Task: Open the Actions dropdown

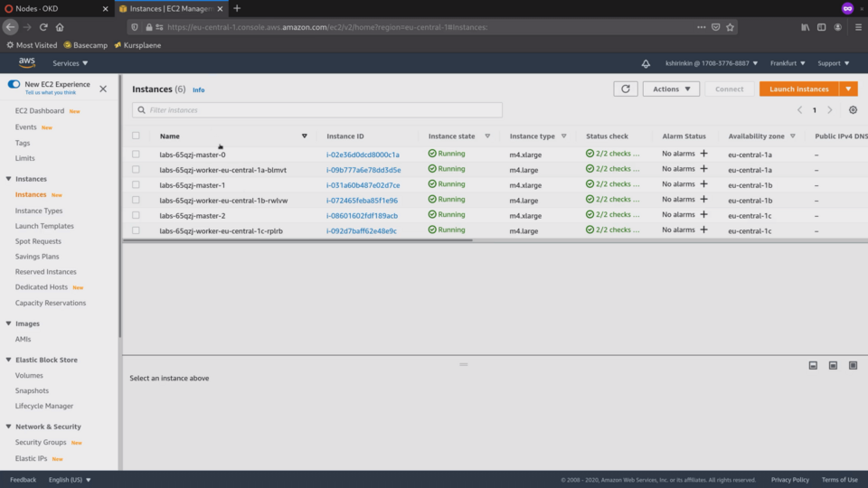Action: pos(671,89)
